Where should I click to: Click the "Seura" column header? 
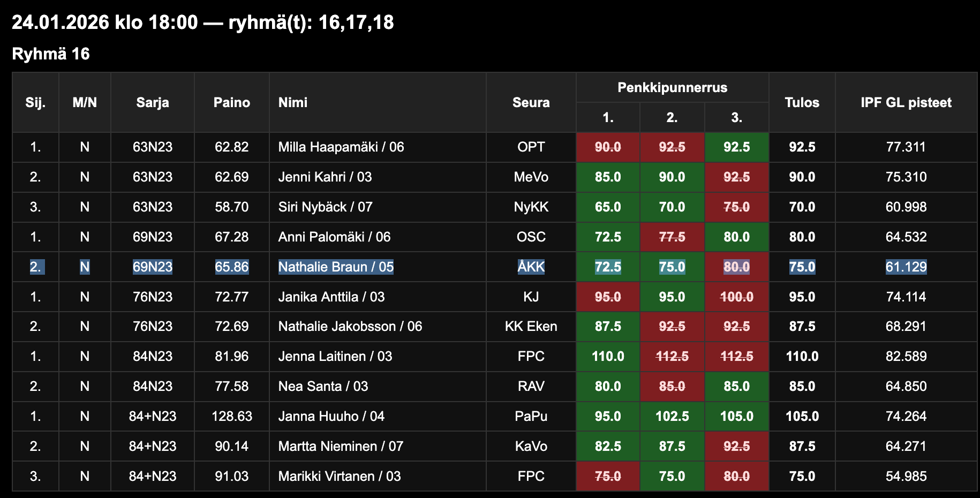point(531,102)
